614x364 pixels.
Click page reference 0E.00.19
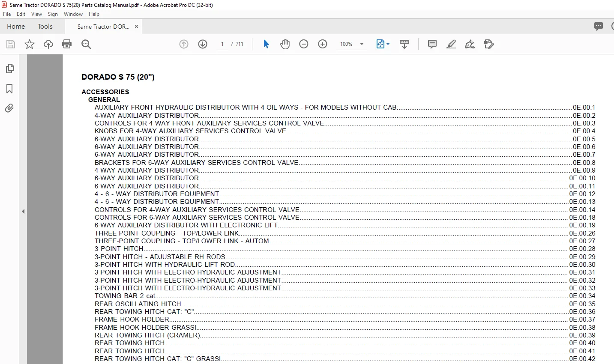point(582,225)
